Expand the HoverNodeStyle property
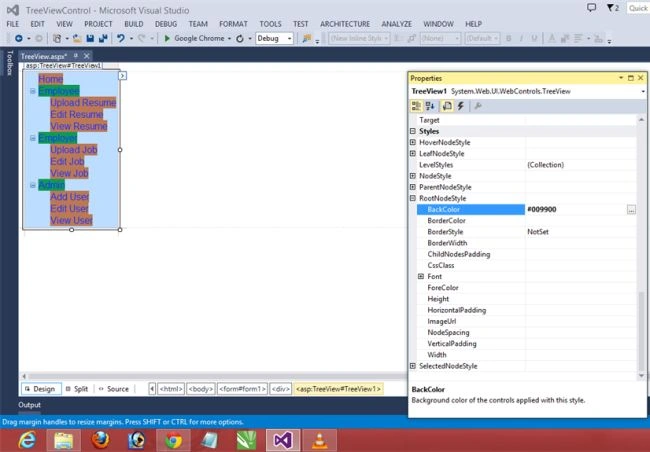This screenshot has width=650, height=452. [413, 142]
